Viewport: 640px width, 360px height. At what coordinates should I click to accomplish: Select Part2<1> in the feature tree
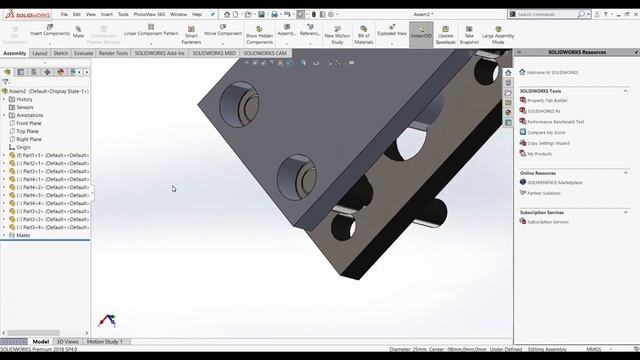(53, 163)
